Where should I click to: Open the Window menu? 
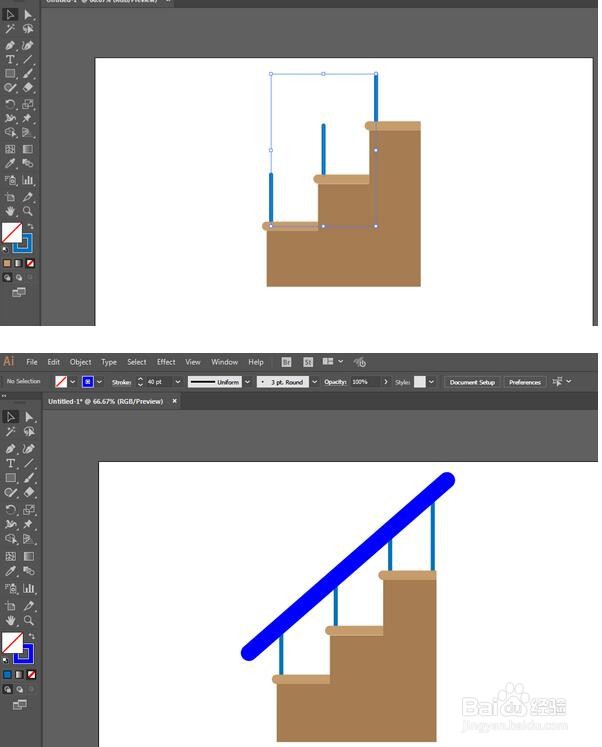point(225,362)
